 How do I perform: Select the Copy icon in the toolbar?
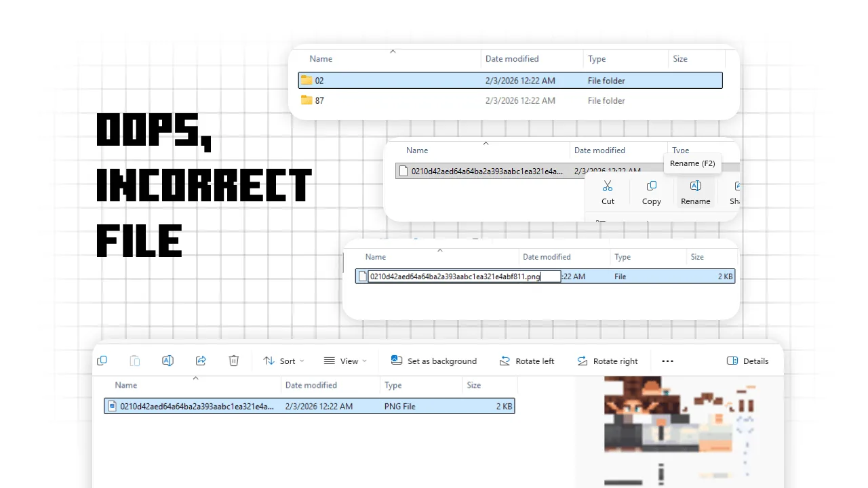102,361
